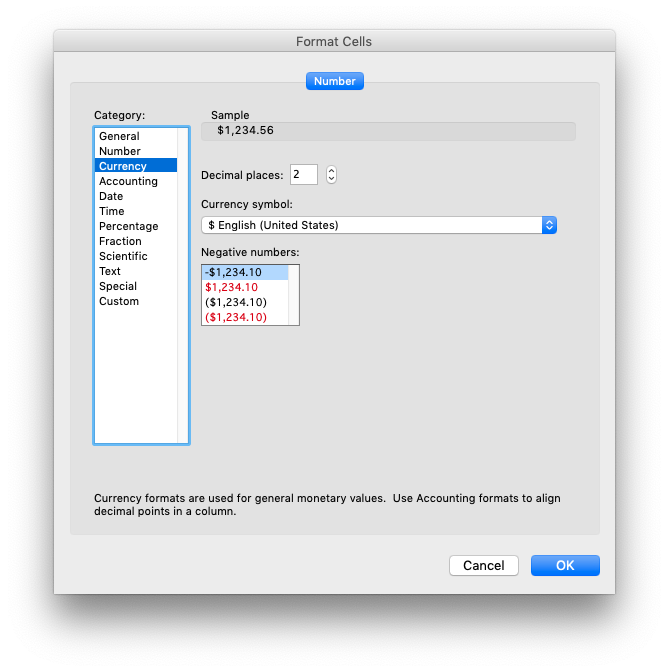Adjust the Decimal places stepper arrows
Image resolution: width=669 pixels, height=672 pixels.
pos(331,174)
